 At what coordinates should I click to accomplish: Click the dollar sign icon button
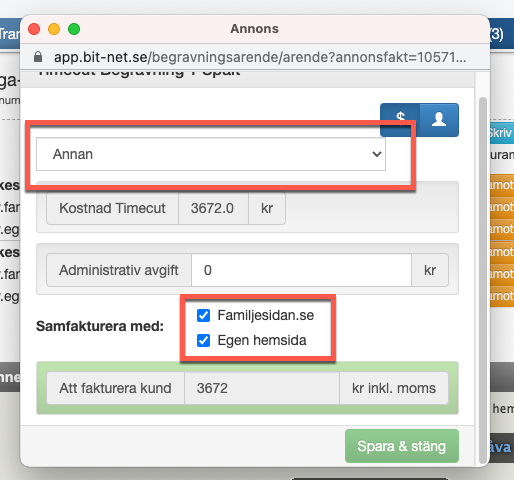tap(400, 120)
